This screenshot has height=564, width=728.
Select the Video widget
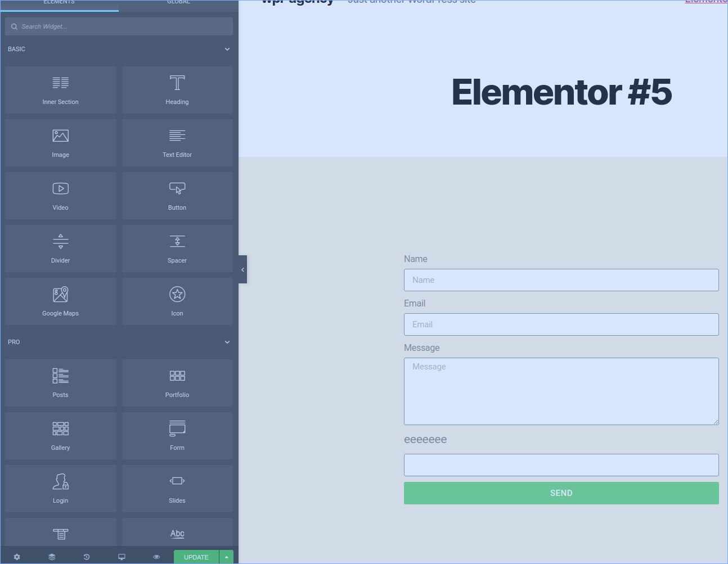(x=61, y=196)
